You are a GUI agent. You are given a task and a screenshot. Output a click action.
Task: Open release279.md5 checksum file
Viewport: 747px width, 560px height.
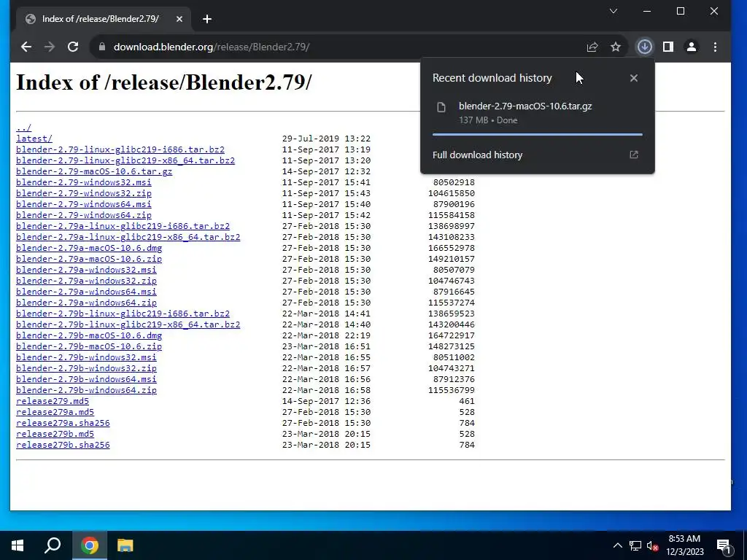(53, 402)
